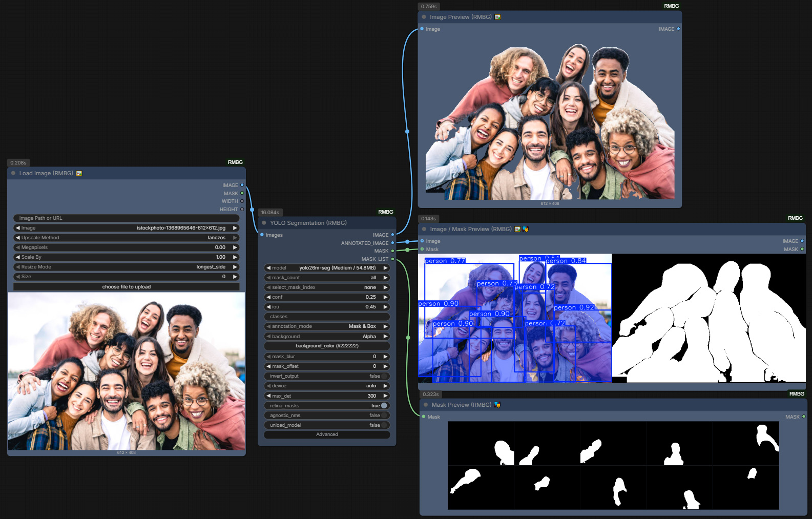Open Image file dropdown showing istockphoto jpg

point(127,228)
